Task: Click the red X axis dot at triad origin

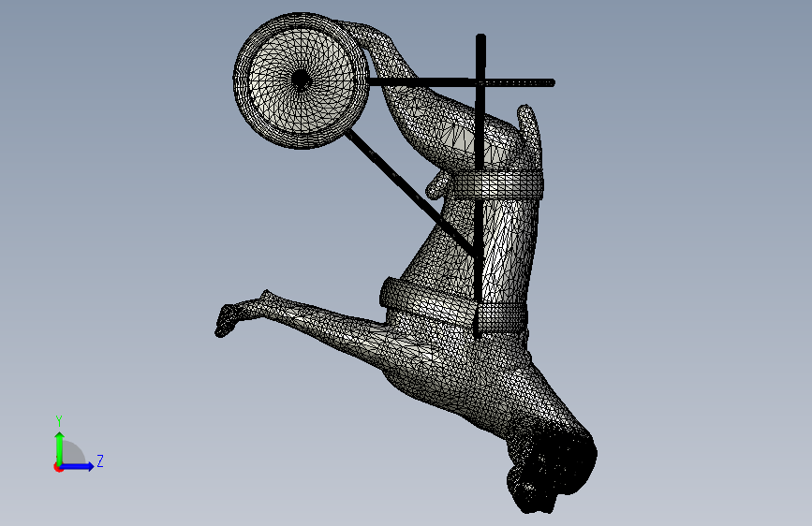Action: pyautogui.click(x=58, y=467)
